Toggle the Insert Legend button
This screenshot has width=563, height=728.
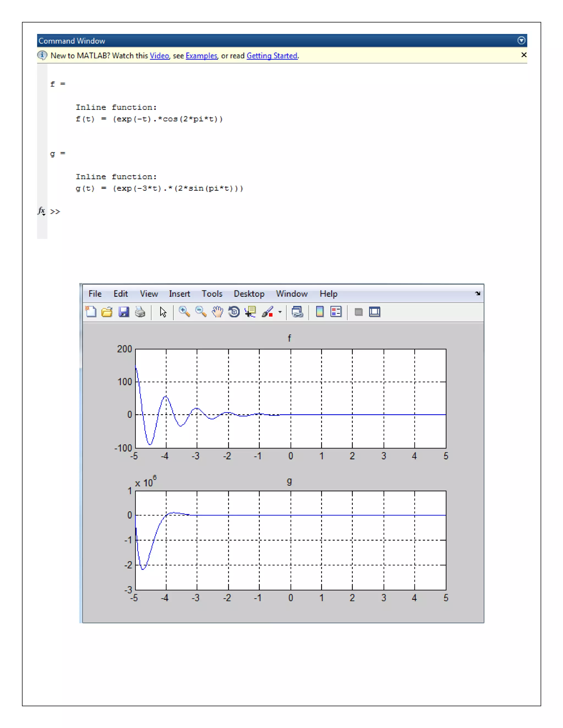click(x=336, y=312)
